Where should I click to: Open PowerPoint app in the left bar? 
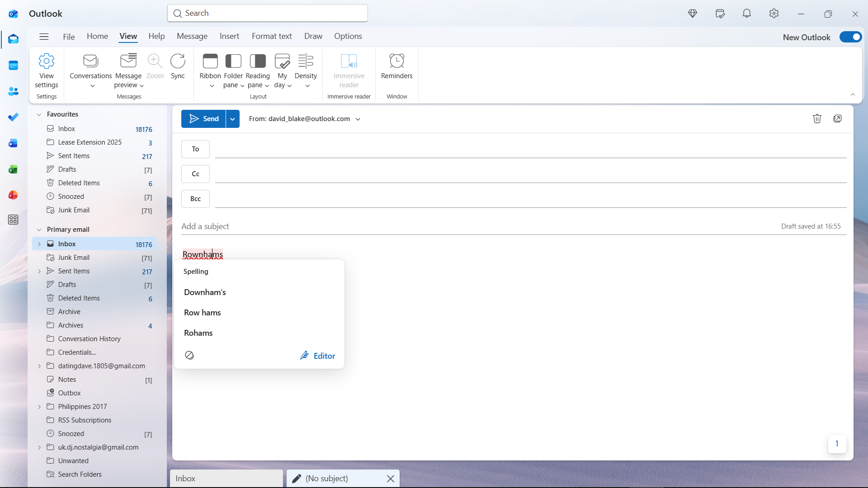pyautogui.click(x=13, y=195)
